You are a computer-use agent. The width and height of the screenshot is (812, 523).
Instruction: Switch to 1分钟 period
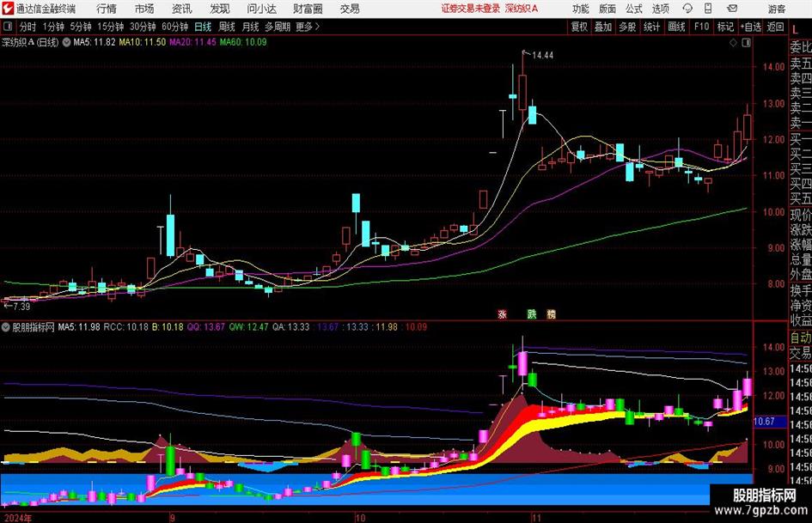coord(53,27)
